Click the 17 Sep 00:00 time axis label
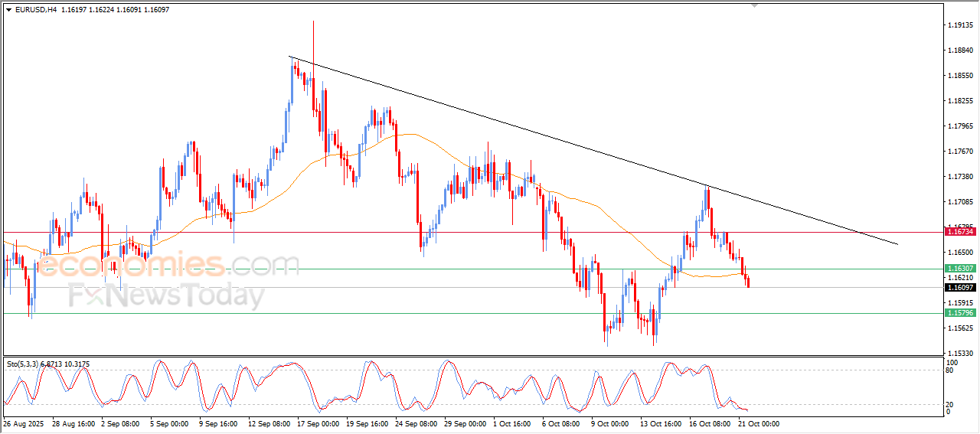Image resolution: width=980 pixels, height=434 pixels. pos(317,423)
